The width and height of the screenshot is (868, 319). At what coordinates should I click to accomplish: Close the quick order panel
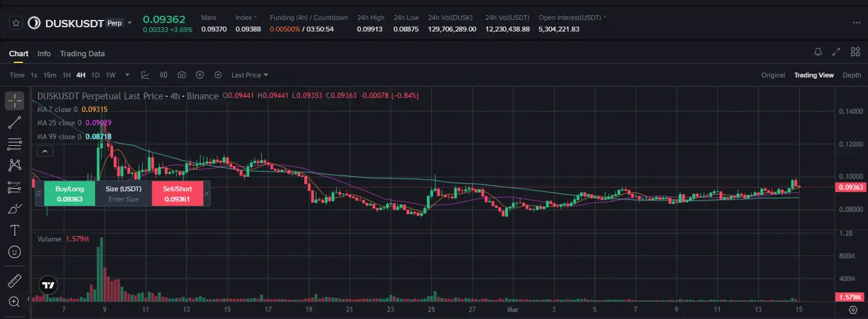point(207,194)
